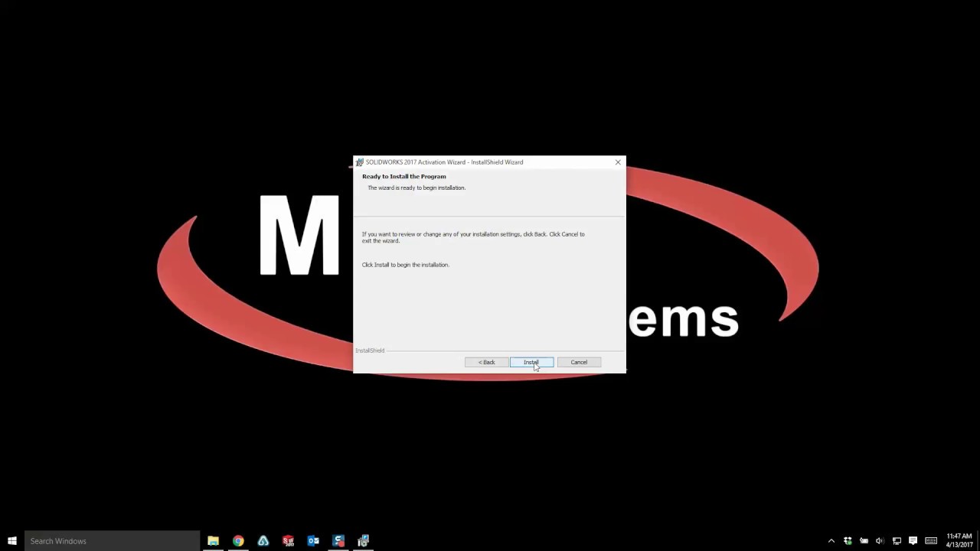Open the volume control tray icon
This screenshot has width=980, height=551.
click(x=880, y=541)
